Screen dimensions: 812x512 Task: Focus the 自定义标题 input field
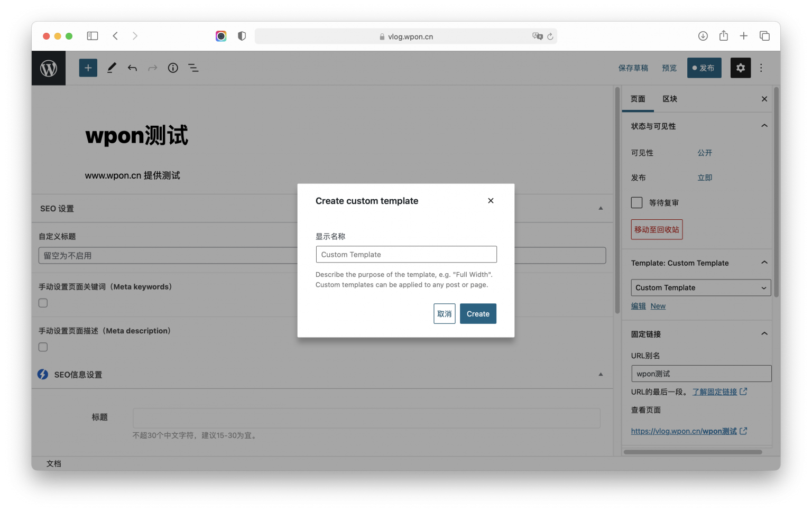pyautogui.click(x=322, y=256)
